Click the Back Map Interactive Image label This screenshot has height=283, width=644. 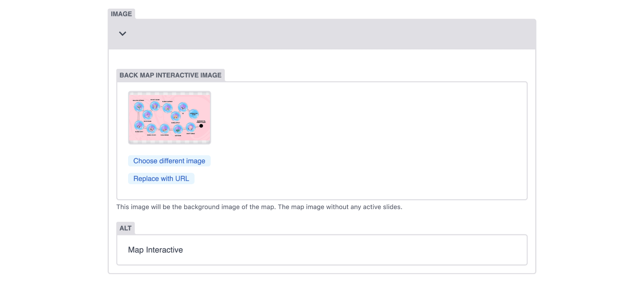tap(170, 75)
